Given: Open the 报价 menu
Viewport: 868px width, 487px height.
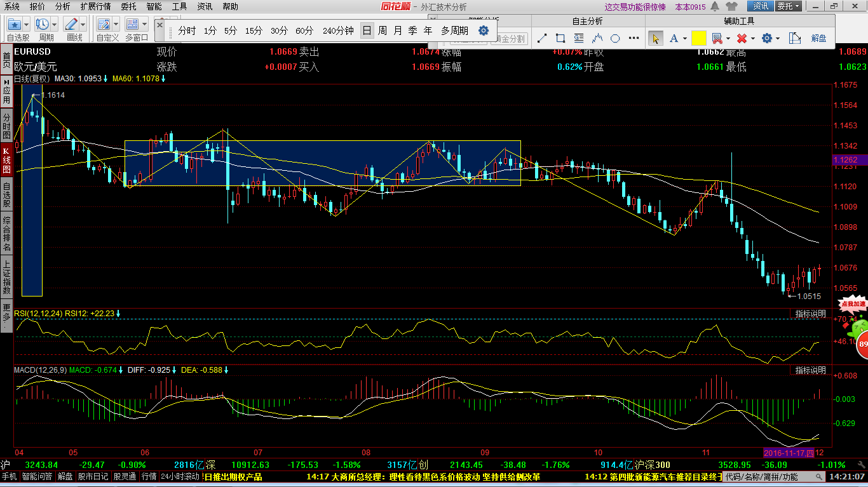Looking at the screenshot, I should tap(37, 6).
